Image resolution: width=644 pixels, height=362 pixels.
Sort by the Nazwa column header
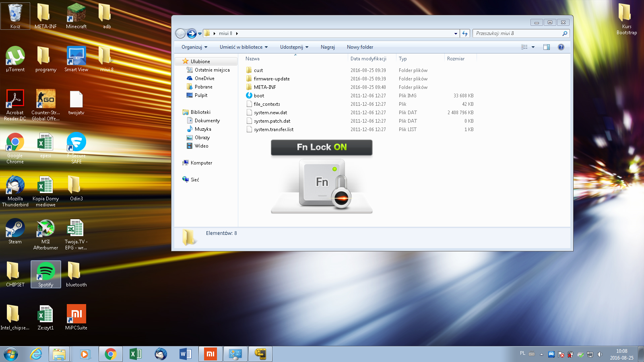(x=253, y=59)
